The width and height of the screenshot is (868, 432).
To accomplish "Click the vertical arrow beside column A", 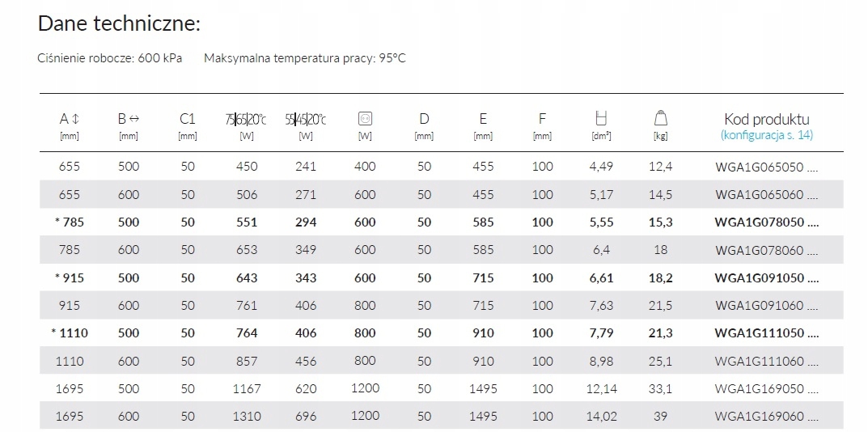I will [75, 120].
